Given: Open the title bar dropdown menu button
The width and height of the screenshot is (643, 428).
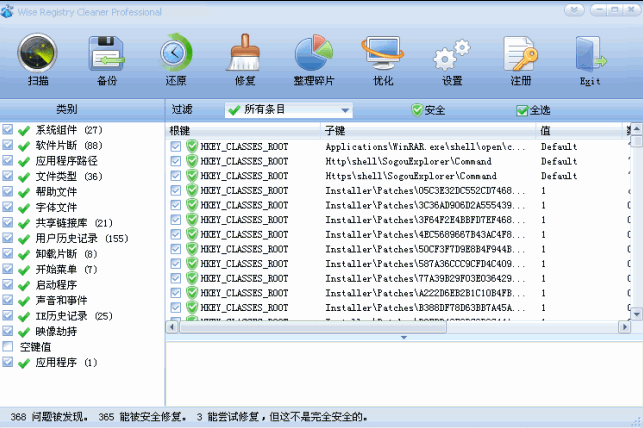Looking at the screenshot, I should 574,10.
